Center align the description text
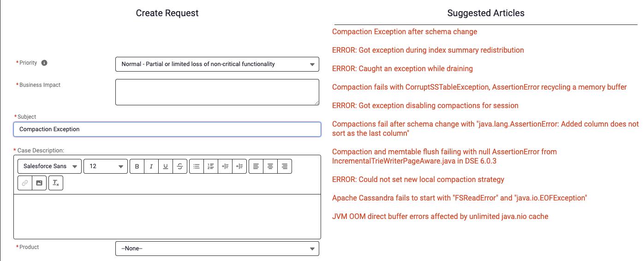Viewport: 644px width, 261px height. (270, 166)
